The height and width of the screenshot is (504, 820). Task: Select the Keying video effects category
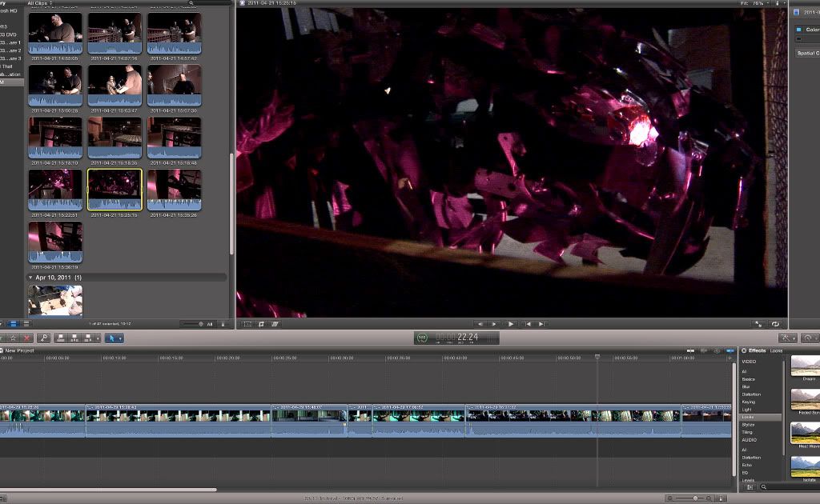[749, 402]
